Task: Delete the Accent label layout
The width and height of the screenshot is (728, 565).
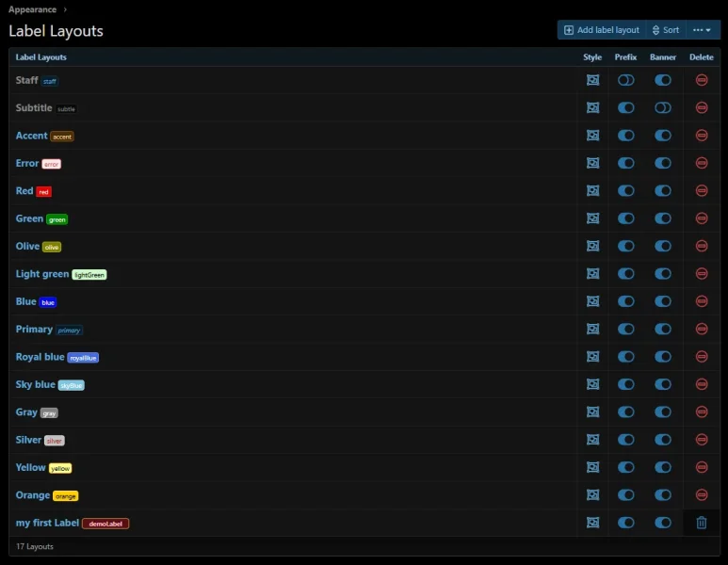Action: 702,136
